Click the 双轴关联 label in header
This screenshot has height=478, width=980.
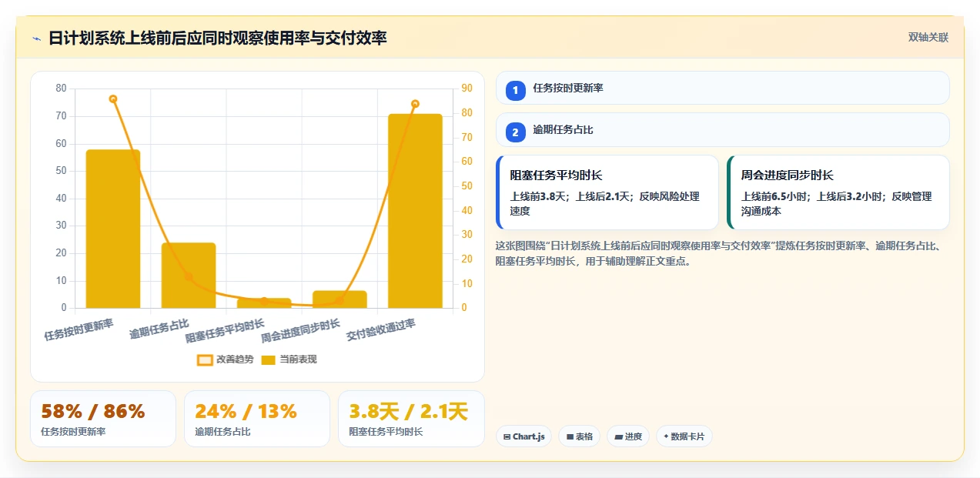tap(928, 37)
